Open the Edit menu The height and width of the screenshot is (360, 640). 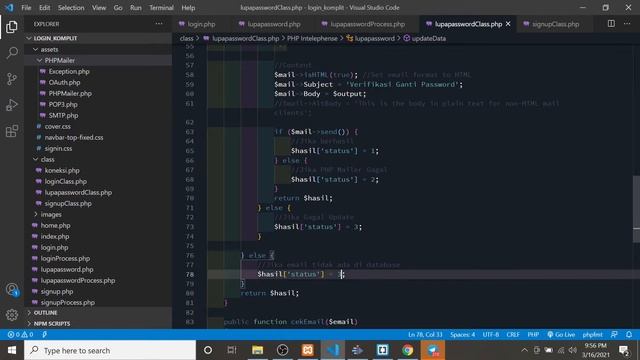tap(44, 8)
